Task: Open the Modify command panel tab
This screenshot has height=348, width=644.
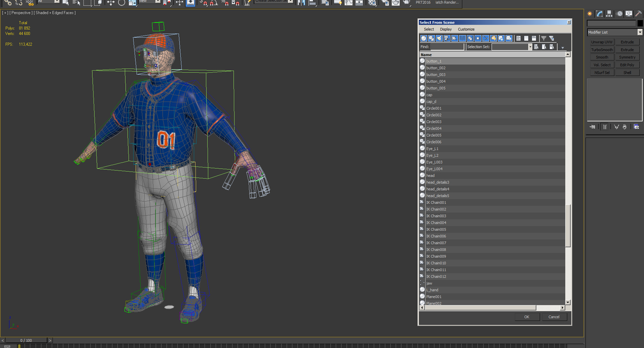Action: (x=600, y=14)
